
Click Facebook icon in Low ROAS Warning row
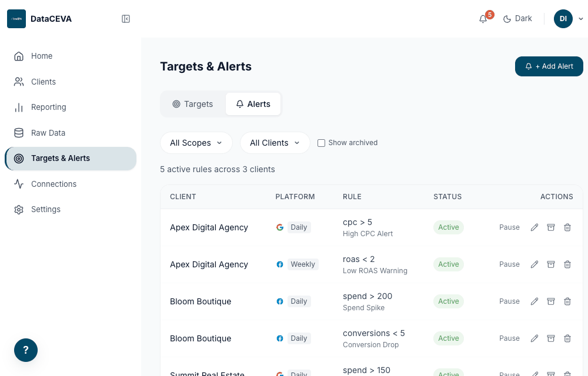point(280,264)
